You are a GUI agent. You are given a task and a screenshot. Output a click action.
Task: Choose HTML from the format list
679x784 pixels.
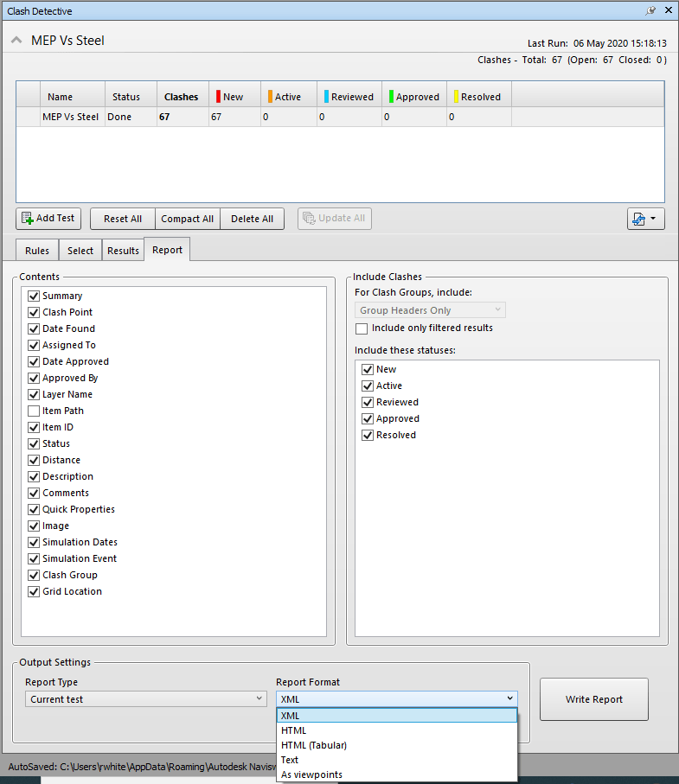coord(397,730)
